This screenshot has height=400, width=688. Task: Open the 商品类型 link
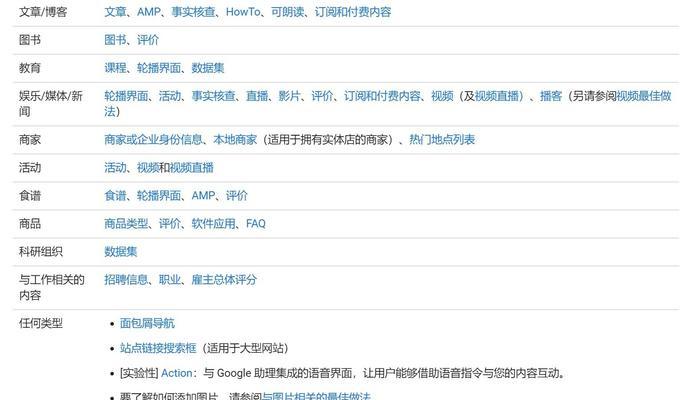pyautogui.click(x=126, y=224)
